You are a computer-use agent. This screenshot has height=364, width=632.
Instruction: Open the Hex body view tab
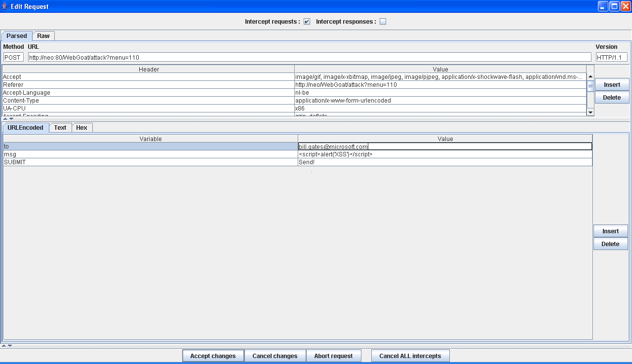click(x=82, y=128)
